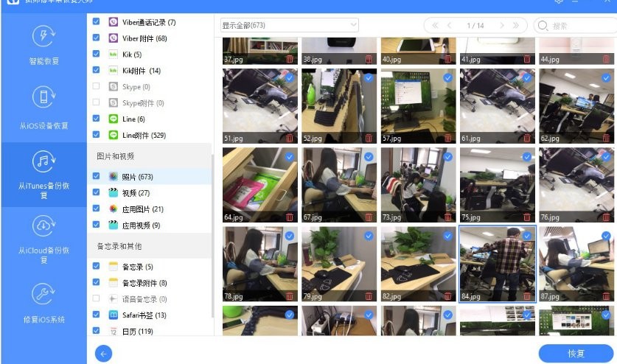Enable the Skype (0) checkbox
Viewport: 617px width, 364px height.
(x=96, y=85)
